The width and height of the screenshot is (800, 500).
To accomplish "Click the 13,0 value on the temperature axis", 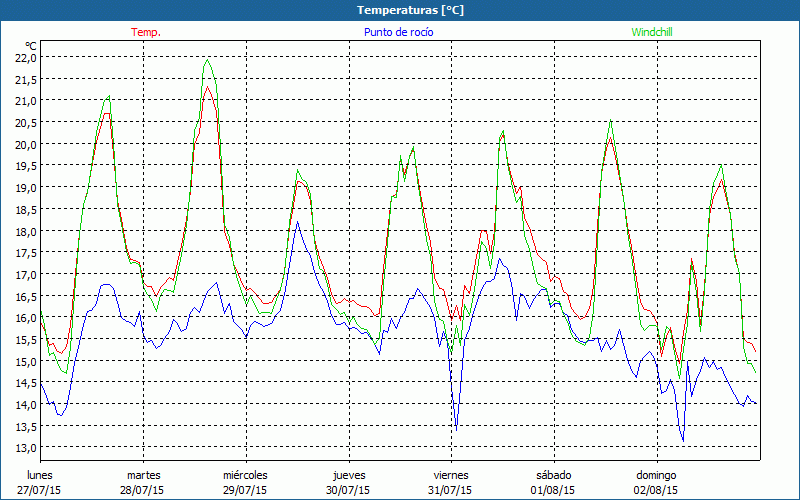I will click(x=26, y=448).
